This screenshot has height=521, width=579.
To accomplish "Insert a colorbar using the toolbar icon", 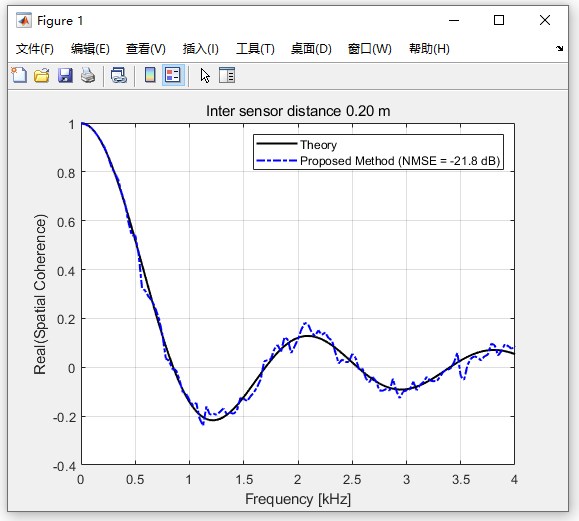I will 150,75.
